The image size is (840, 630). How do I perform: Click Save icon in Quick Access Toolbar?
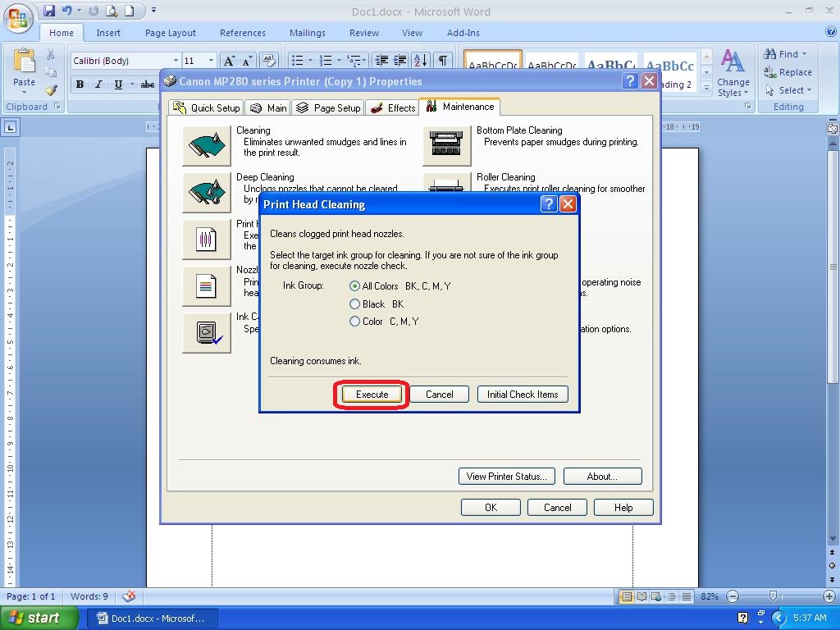pyautogui.click(x=49, y=10)
